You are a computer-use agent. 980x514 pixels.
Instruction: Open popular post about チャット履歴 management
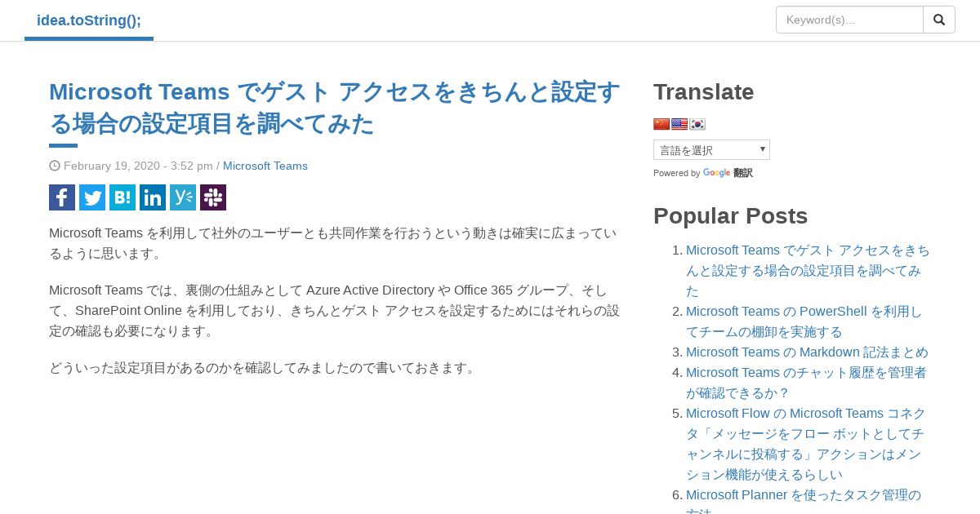point(806,383)
